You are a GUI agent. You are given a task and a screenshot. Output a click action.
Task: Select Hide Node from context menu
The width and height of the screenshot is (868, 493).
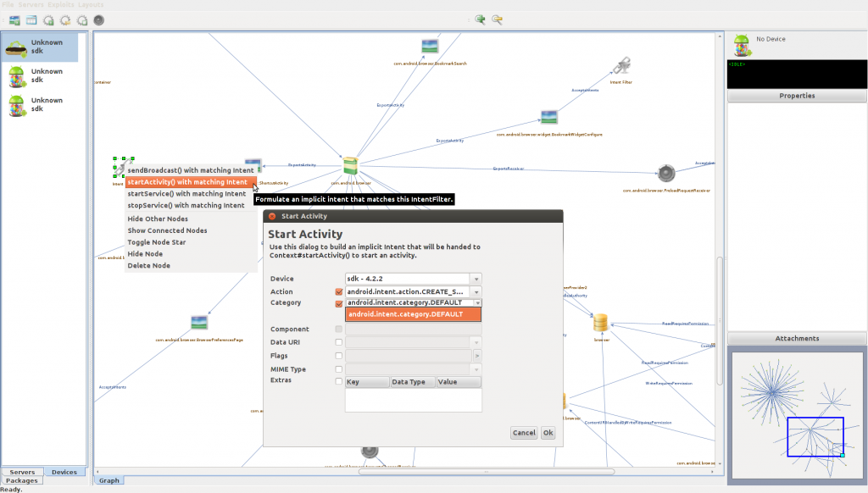click(x=191, y=254)
